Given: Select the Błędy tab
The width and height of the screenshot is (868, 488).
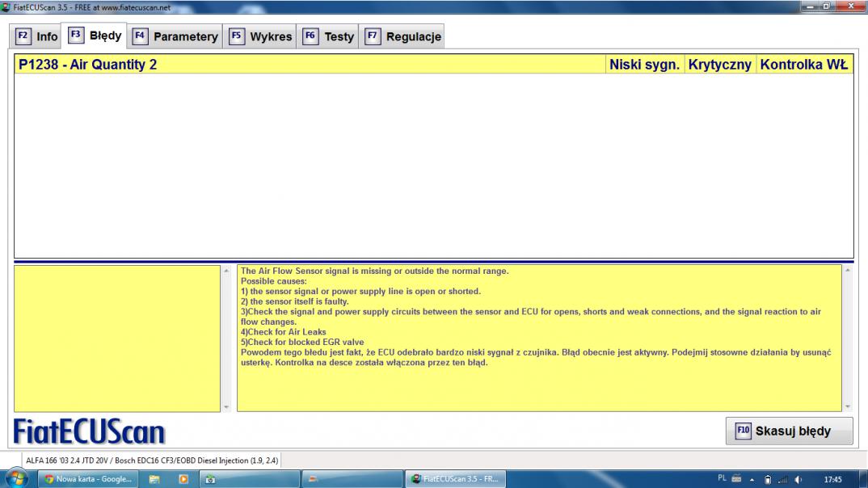Looking at the screenshot, I should [x=95, y=36].
